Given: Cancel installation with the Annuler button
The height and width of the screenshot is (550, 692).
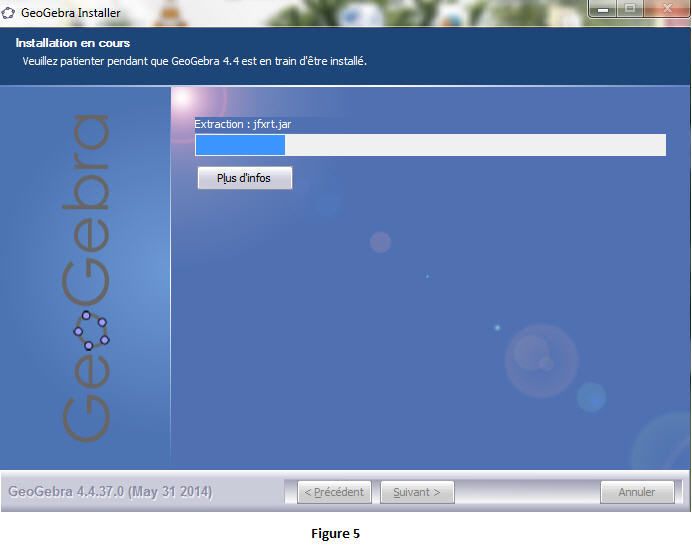Looking at the screenshot, I should [x=637, y=492].
